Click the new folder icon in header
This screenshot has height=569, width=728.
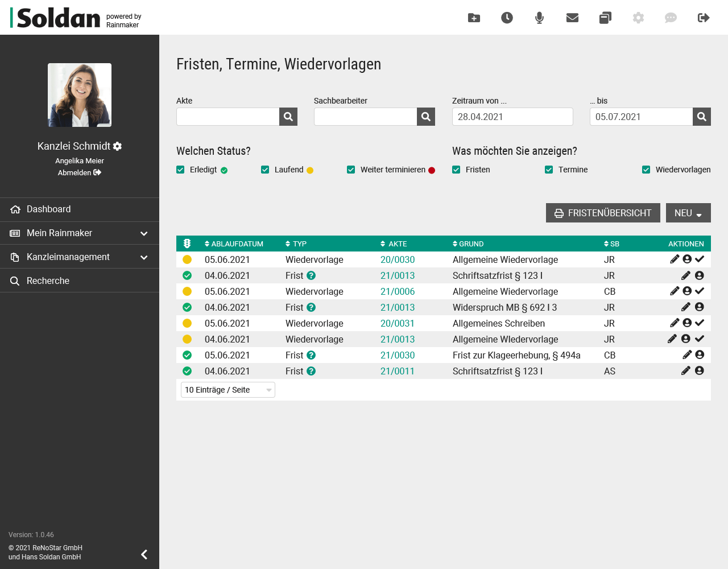474,18
